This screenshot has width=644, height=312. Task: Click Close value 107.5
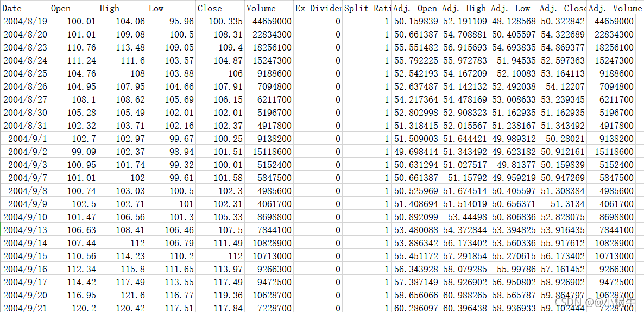220,230
